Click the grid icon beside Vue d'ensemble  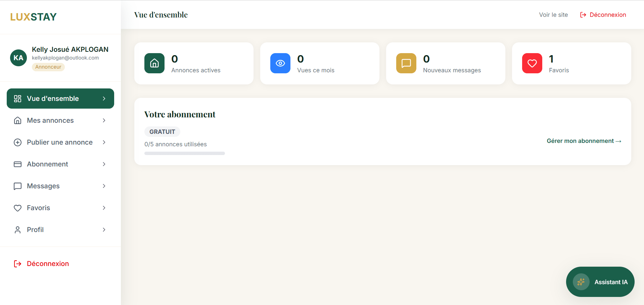[17, 99]
